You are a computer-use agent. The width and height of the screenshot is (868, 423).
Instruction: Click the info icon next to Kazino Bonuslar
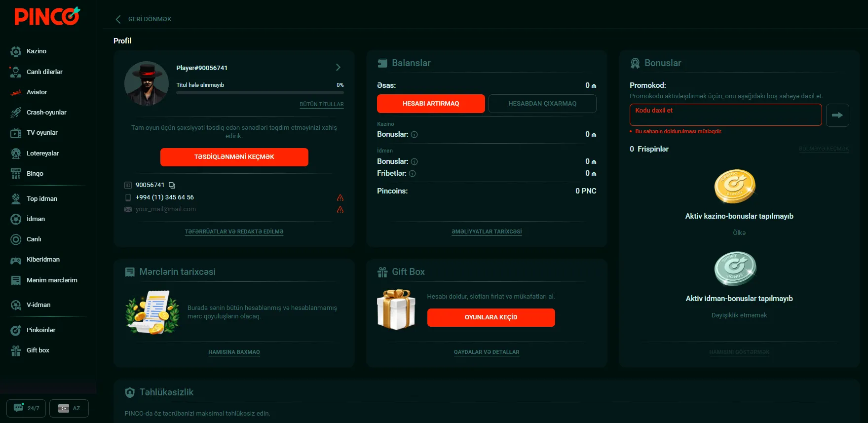pyautogui.click(x=415, y=135)
